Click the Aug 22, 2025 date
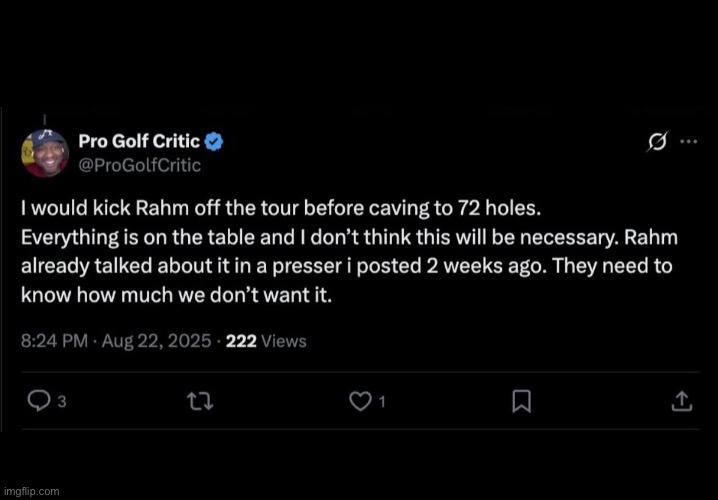 (158, 341)
